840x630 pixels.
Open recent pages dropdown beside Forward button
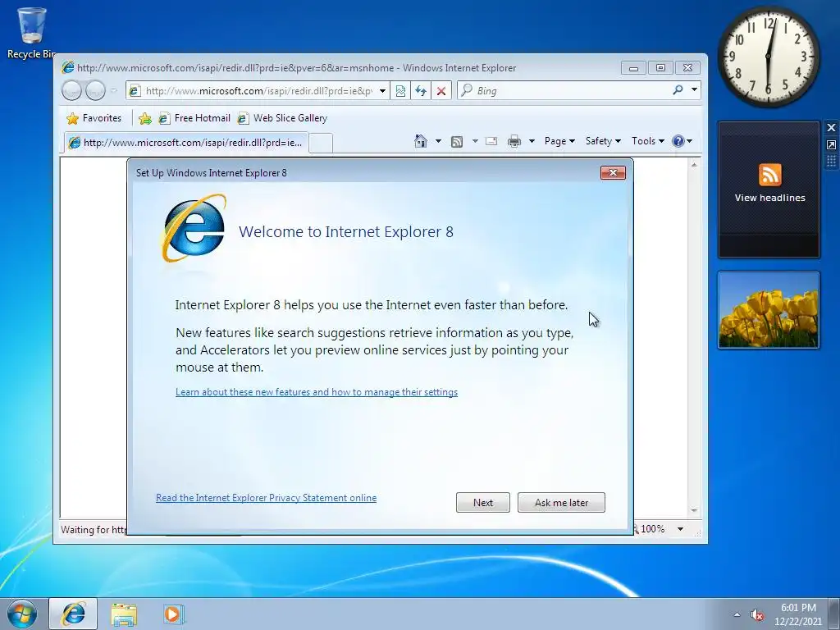pos(113,90)
